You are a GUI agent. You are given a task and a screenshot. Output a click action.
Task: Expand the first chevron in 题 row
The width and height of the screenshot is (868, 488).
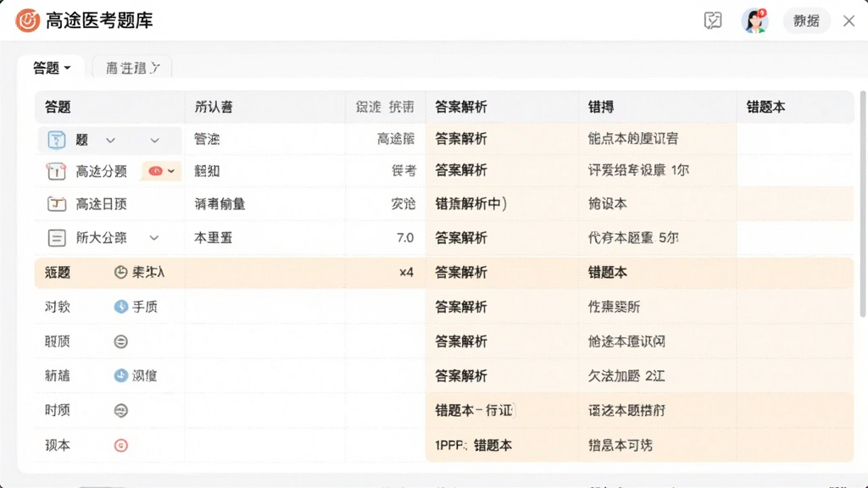111,140
